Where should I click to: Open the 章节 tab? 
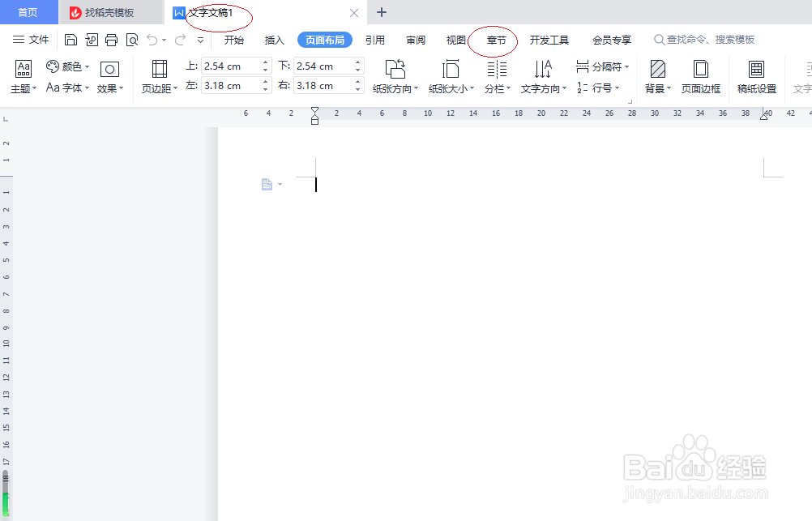496,40
